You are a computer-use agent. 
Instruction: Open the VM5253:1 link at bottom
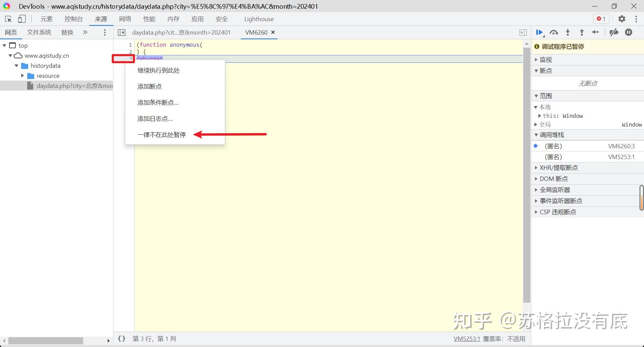tap(467, 338)
